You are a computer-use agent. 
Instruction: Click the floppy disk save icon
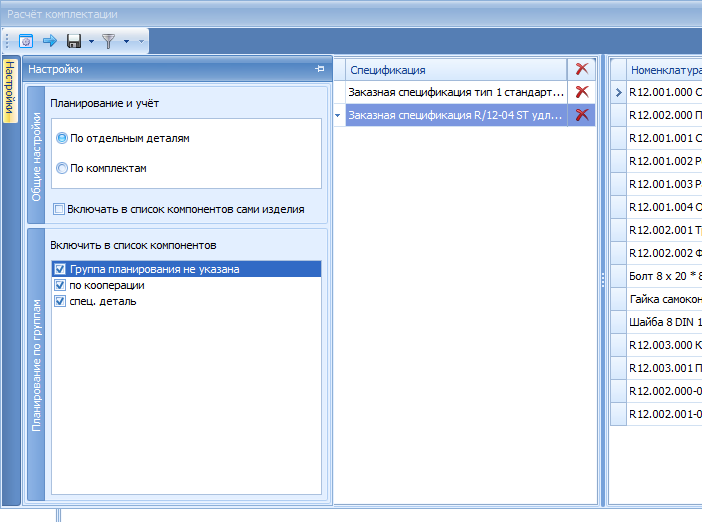74,41
